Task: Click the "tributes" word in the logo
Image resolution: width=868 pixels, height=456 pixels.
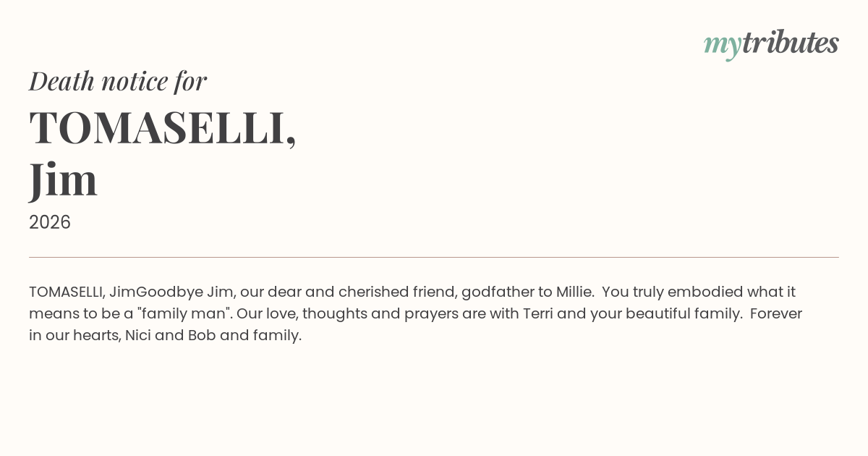Action: (790, 43)
